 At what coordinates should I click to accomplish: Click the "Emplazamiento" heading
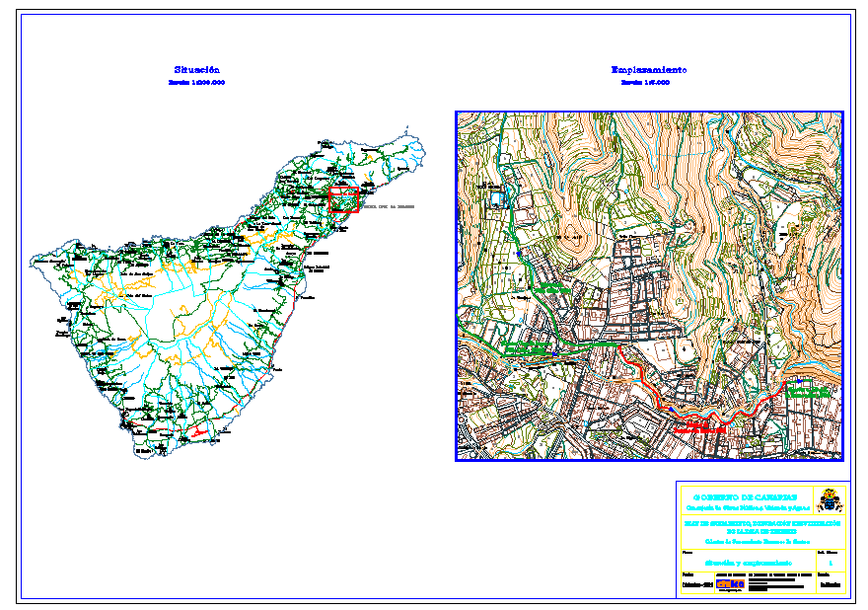[x=648, y=70]
